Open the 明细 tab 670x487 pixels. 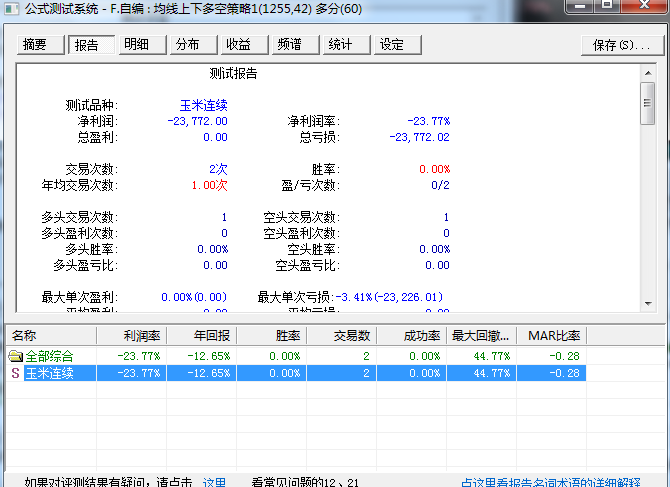point(138,45)
